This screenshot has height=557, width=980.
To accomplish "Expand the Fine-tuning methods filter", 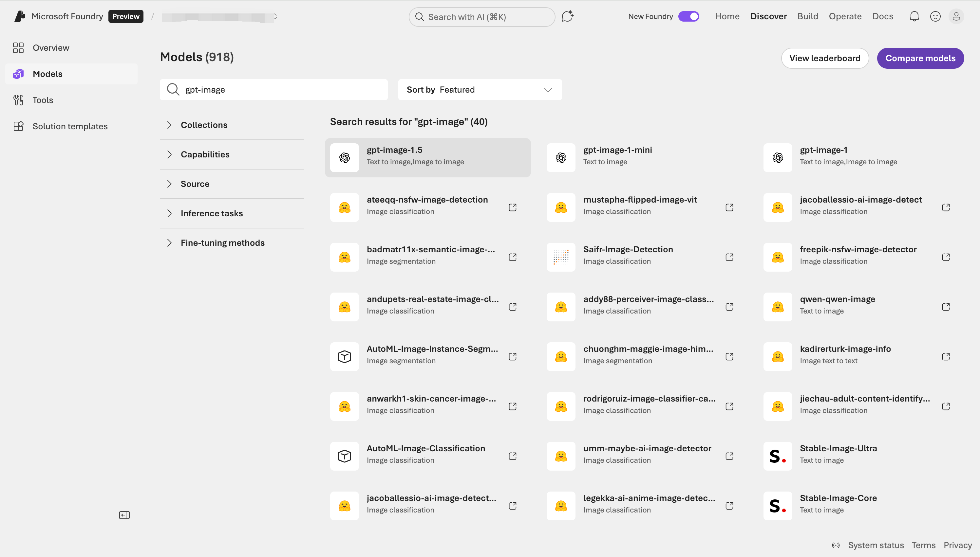I will (x=222, y=243).
